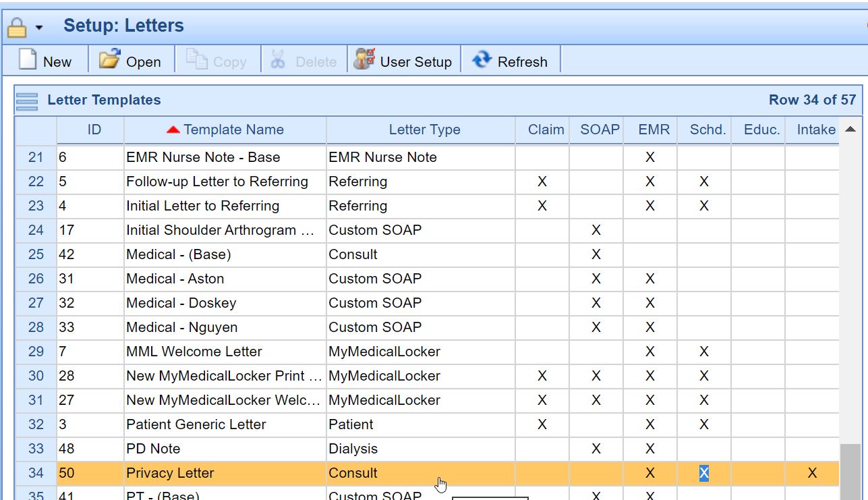Image resolution: width=868 pixels, height=500 pixels.
Task: Click ID 17 in the Shoulder Arthrogram row
Action: (66, 230)
